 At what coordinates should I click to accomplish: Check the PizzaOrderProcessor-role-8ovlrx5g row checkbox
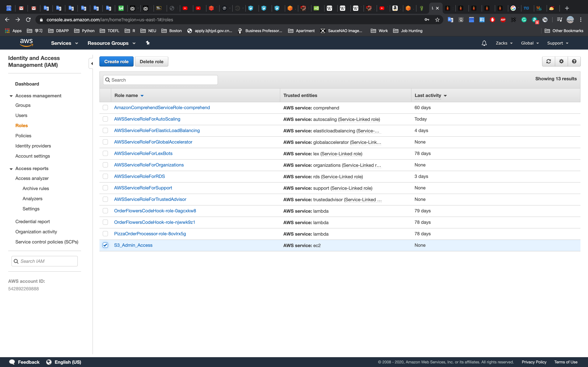105,234
